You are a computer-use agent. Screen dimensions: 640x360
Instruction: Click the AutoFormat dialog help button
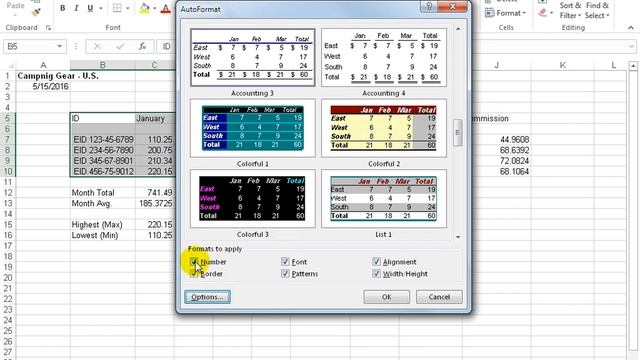click(429, 6)
